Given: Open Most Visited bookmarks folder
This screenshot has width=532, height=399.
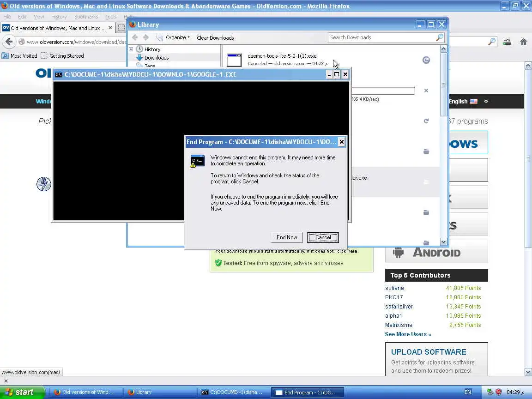Looking at the screenshot, I should coord(19,55).
